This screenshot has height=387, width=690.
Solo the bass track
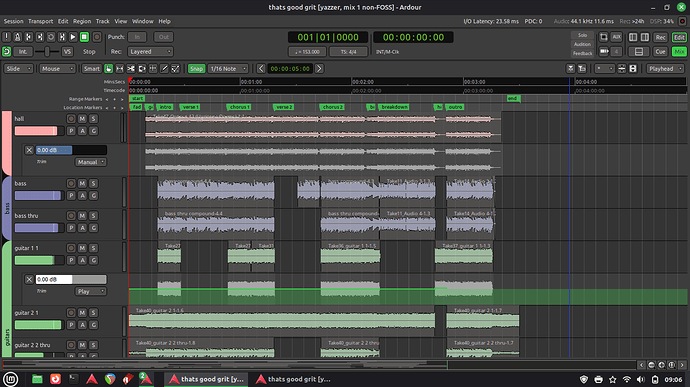coord(93,184)
